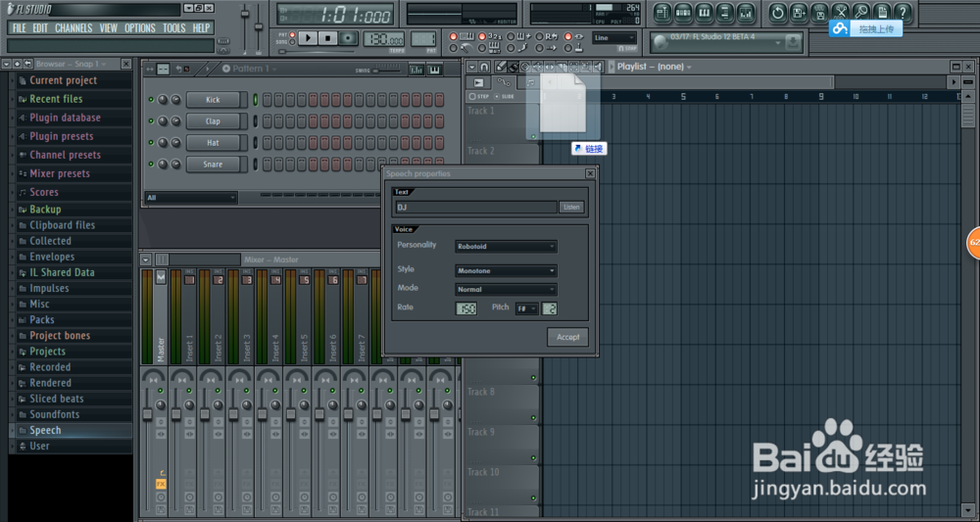Switch to Song mode radio light
980x522 pixels.
[292, 42]
